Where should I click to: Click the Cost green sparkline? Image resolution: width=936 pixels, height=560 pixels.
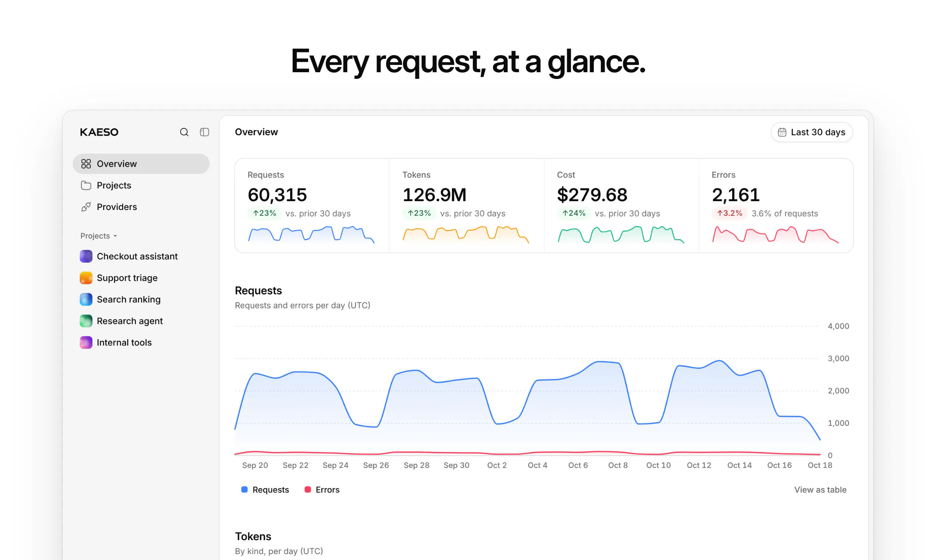pos(621,234)
